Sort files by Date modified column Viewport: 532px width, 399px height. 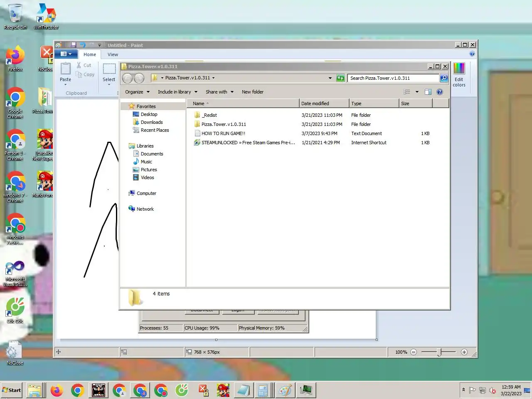[324, 103]
